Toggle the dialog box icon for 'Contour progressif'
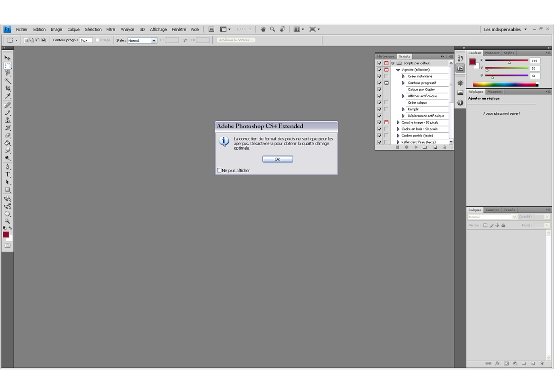Image resolution: width=554 pixels, height=392 pixels. pyautogui.click(x=387, y=82)
